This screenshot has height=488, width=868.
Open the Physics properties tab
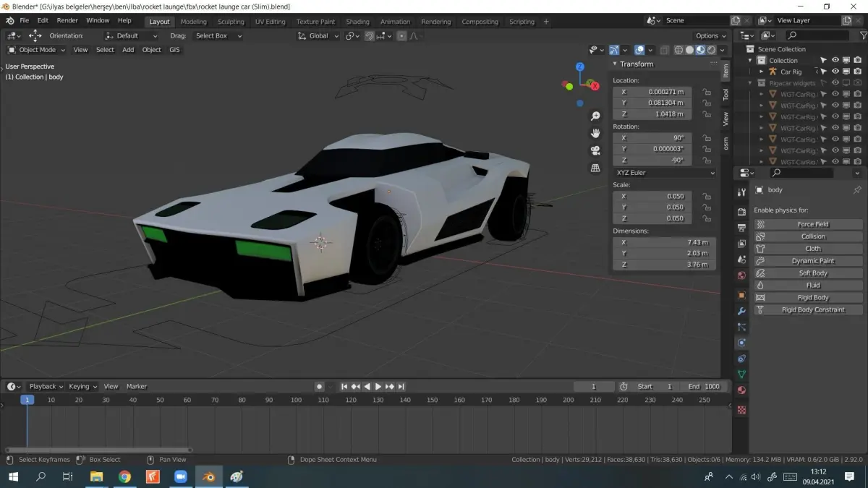[x=741, y=343]
